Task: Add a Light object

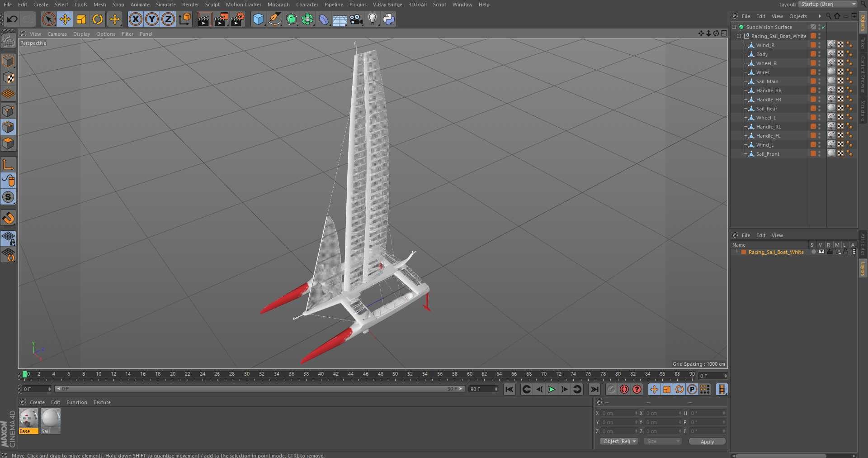Action: [372, 19]
